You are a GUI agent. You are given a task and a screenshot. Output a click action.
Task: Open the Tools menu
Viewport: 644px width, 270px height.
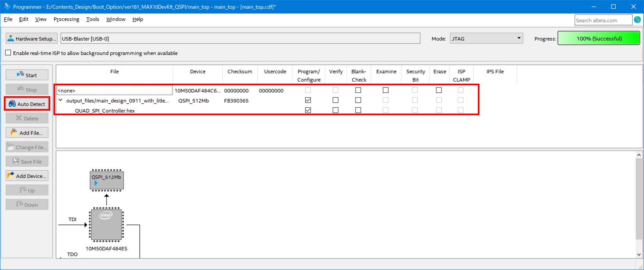tap(92, 19)
